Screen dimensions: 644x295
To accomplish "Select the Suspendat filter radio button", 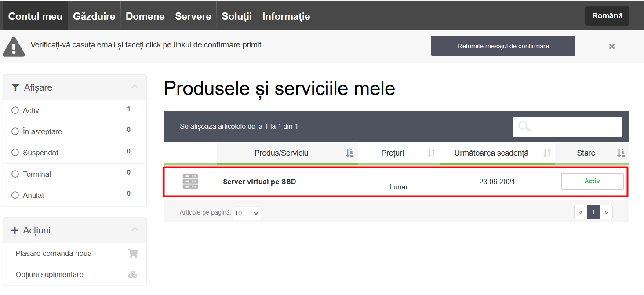I will coord(15,153).
